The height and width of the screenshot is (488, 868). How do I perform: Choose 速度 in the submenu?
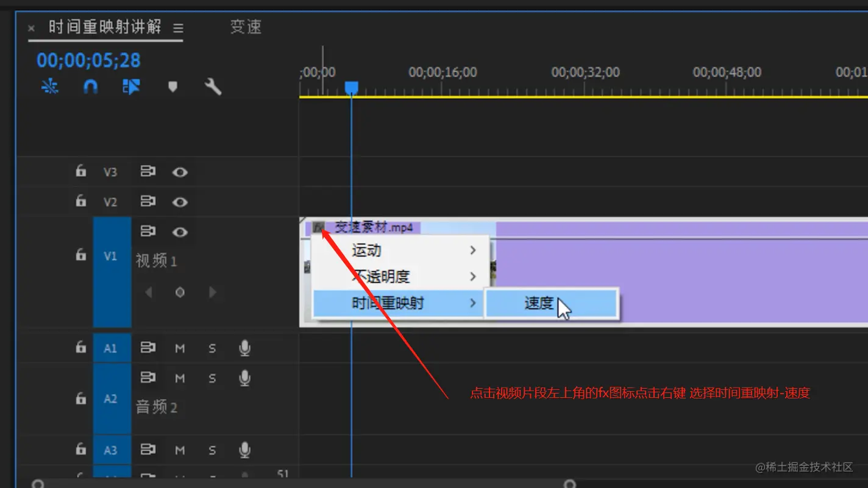click(552, 303)
